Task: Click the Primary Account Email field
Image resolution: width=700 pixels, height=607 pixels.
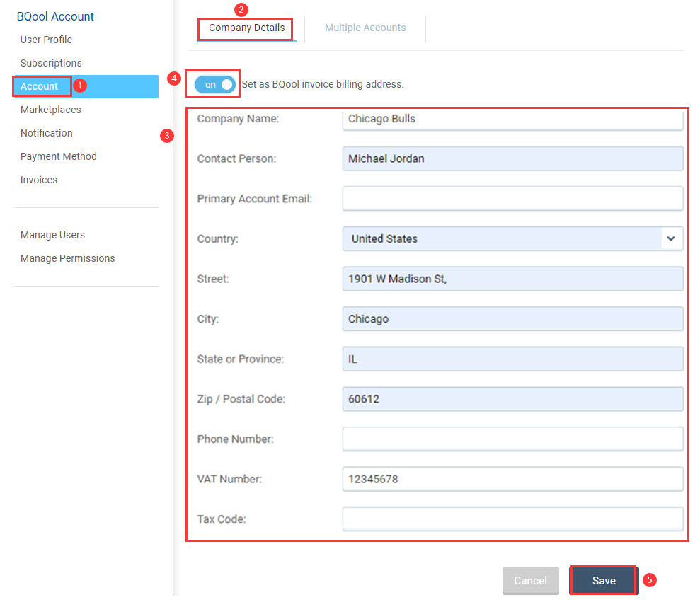Action: 512,199
